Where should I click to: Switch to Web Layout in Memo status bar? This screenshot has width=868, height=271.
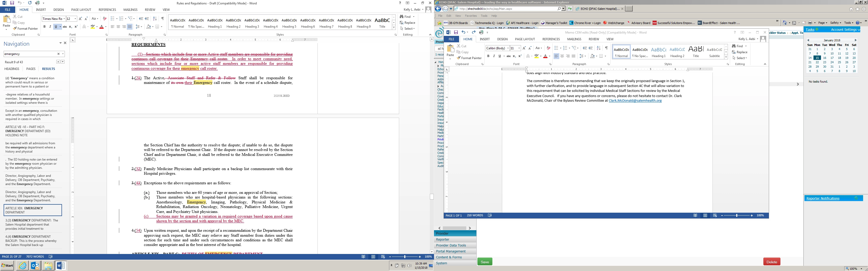coord(715,216)
